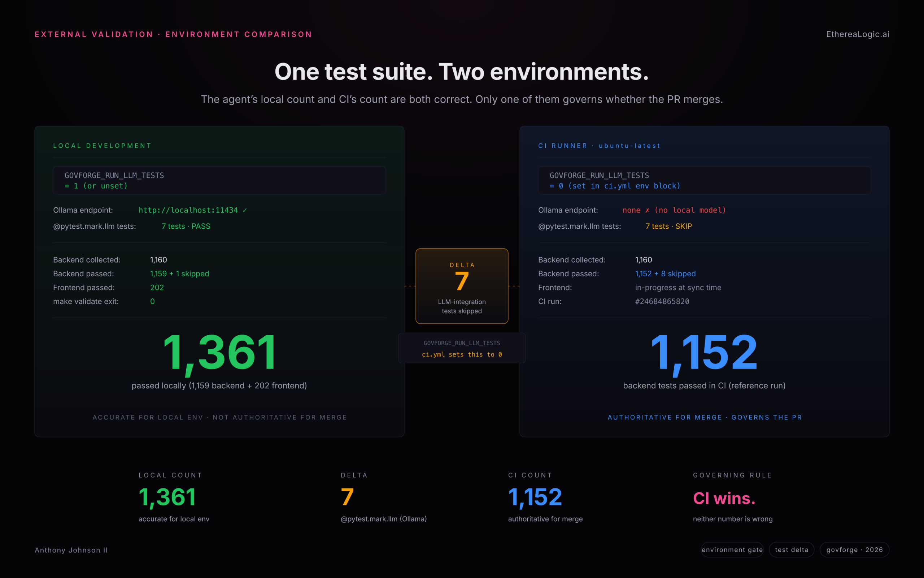Click 'neither number is wrong' caption

[732, 519]
